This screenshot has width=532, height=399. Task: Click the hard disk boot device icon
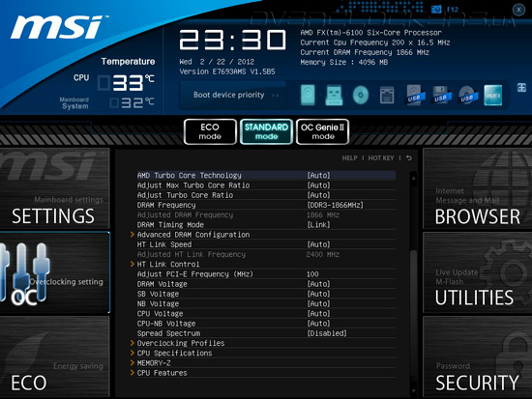point(308,95)
